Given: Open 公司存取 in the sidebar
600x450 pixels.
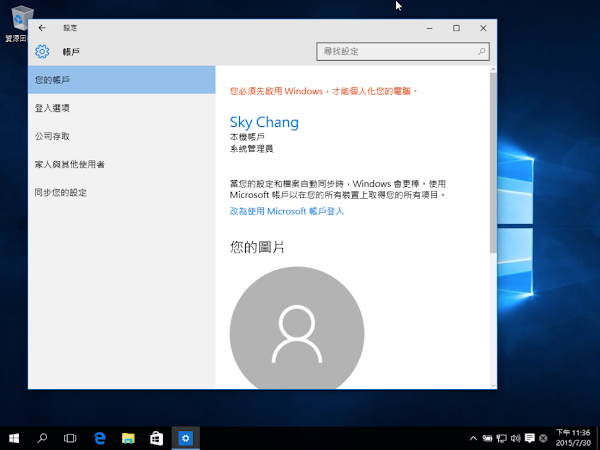Looking at the screenshot, I should tap(122, 136).
